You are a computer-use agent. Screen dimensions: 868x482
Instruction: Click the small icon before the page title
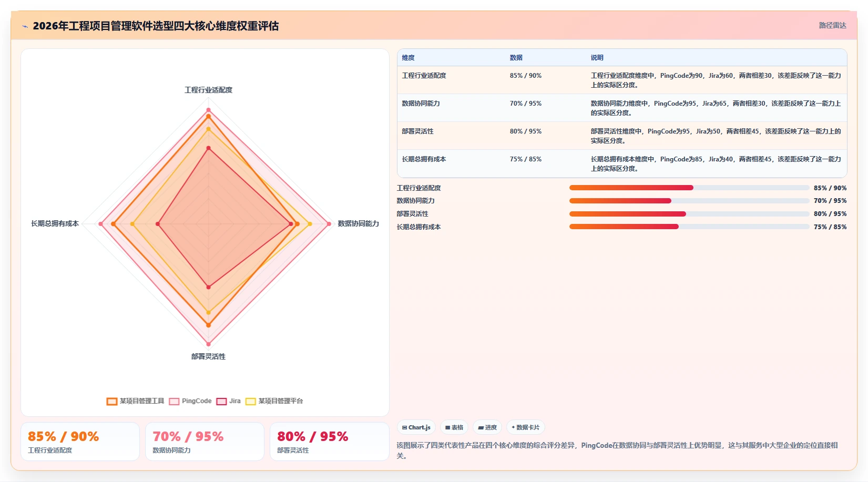pyautogui.click(x=25, y=26)
